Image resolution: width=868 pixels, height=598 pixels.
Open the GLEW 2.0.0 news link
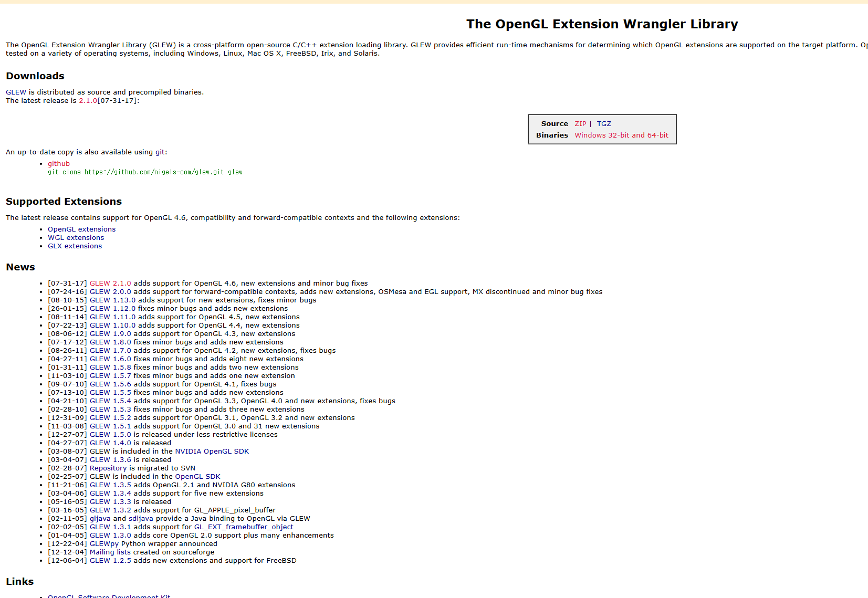click(x=110, y=292)
